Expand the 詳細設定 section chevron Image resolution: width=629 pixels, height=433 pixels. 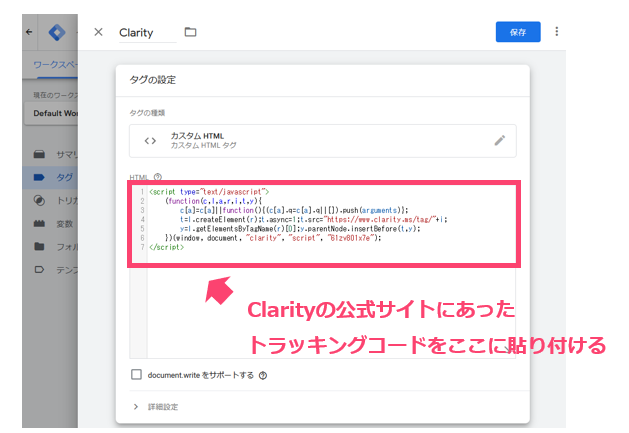pyautogui.click(x=136, y=407)
